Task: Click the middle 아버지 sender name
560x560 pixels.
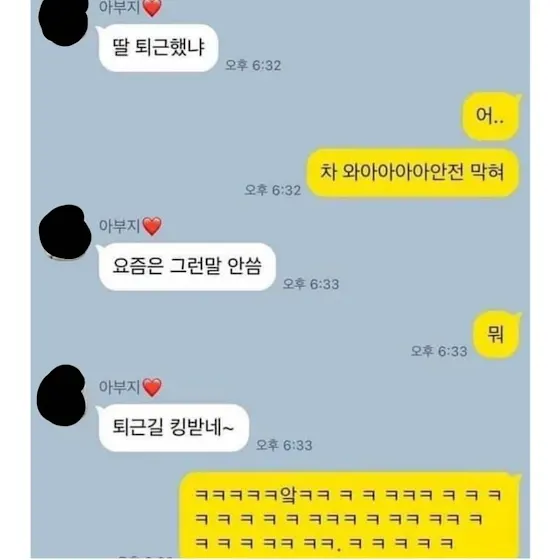Action: (119, 226)
